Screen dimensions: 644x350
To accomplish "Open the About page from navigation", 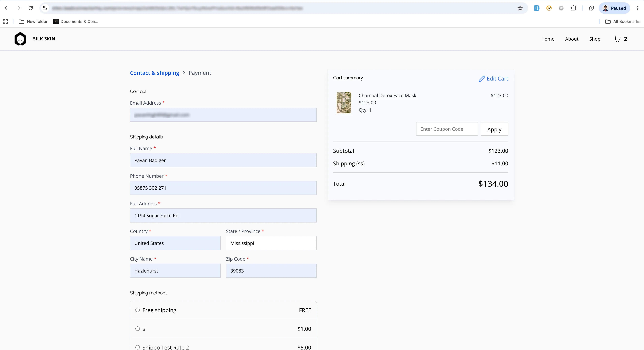I will [572, 39].
